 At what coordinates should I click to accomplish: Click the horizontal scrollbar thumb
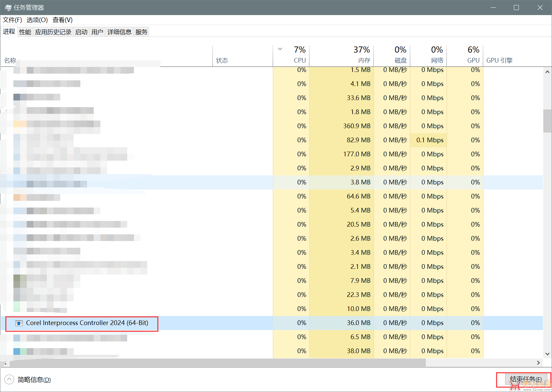coord(218,363)
